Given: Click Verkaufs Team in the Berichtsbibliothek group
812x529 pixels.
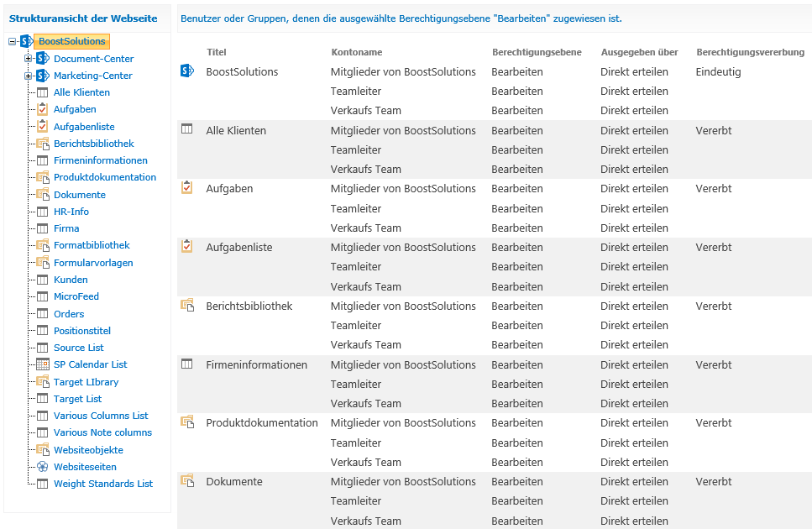Looking at the screenshot, I should [x=366, y=345].
